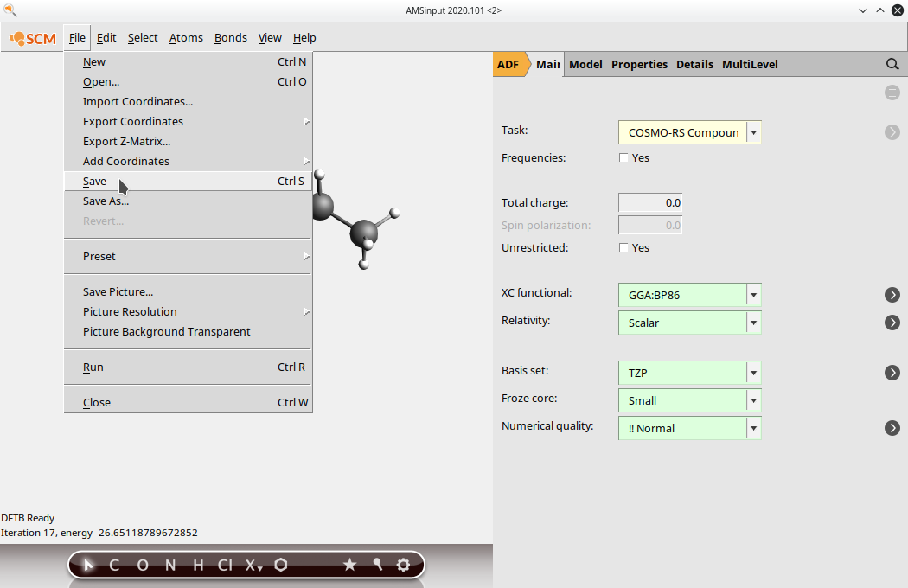Viewport: 908px width, 588px height.
Task: Click the orange ADF panel button
Action: pyautogui.click(x=508, y=64)
